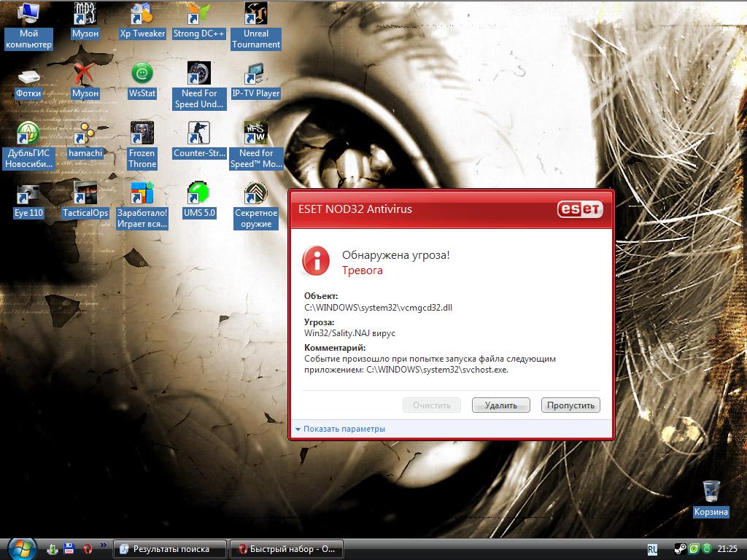Click the Пропустить button in the alert
Image resolution: width=747 pixels, height=560 pixels.
coord(570,405)
